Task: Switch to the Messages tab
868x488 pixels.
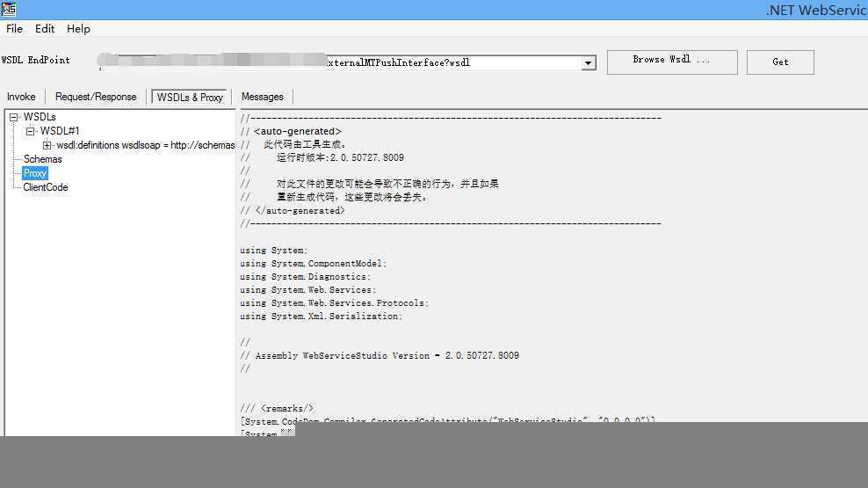Action: coord(263,97)
